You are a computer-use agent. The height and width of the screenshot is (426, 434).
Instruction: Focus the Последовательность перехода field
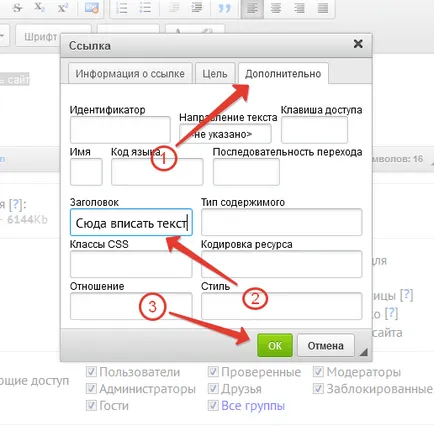pos(246,172)
